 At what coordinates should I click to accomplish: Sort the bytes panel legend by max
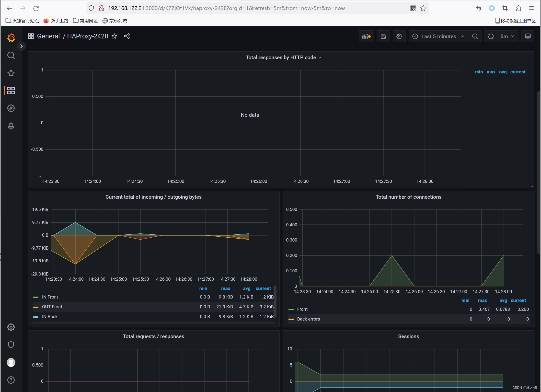(x=226, y=288)
